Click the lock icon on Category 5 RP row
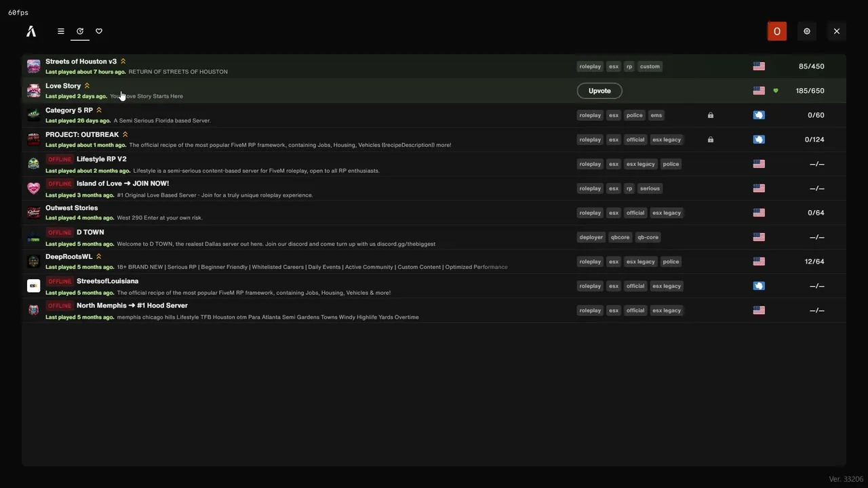 click(711, 115)
